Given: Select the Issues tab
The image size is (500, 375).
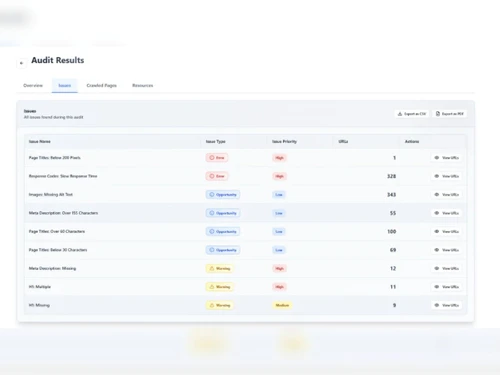Looking at the screenshot, I should pyautogui.click(x=65, y=86).
